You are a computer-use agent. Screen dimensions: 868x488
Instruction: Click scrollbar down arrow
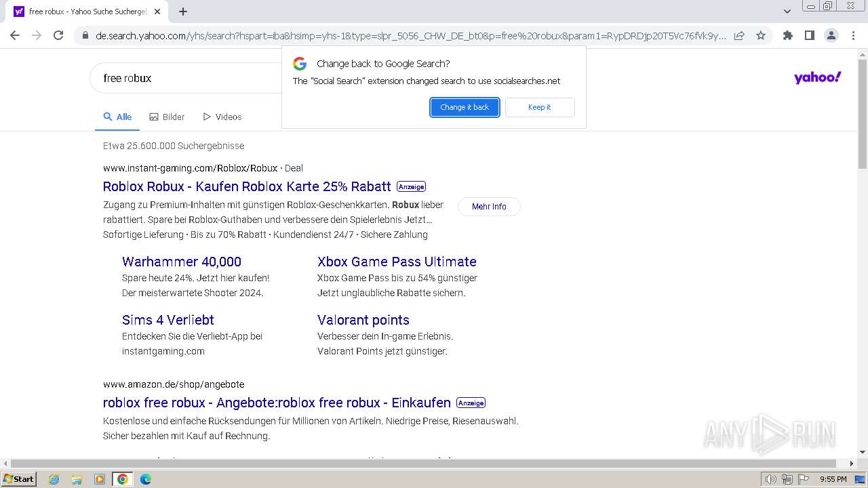coord(863,452)
